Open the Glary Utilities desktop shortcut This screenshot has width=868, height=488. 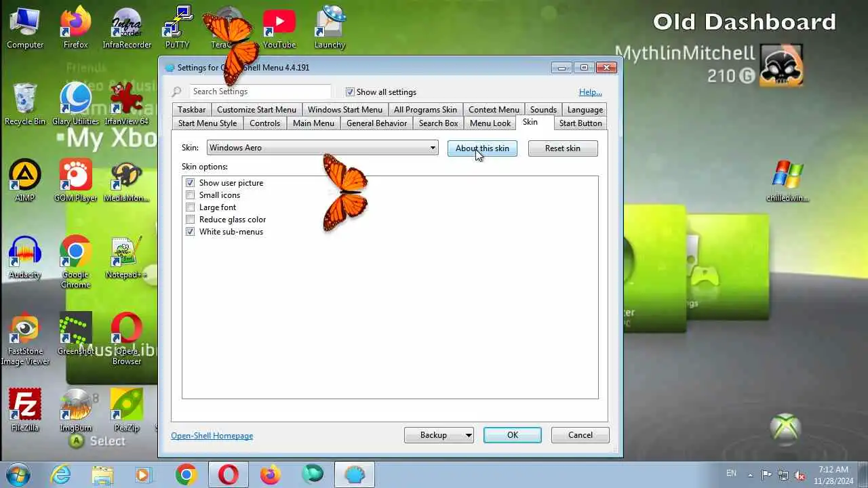point(75,104)
